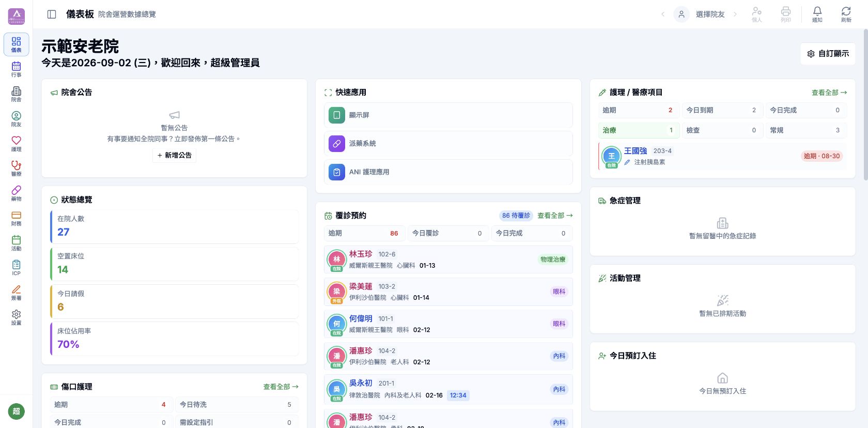The width and height of the screenshot is (868, 428).
Task: Launch ANI 護理應用 quick app
Action: (448, 172)
